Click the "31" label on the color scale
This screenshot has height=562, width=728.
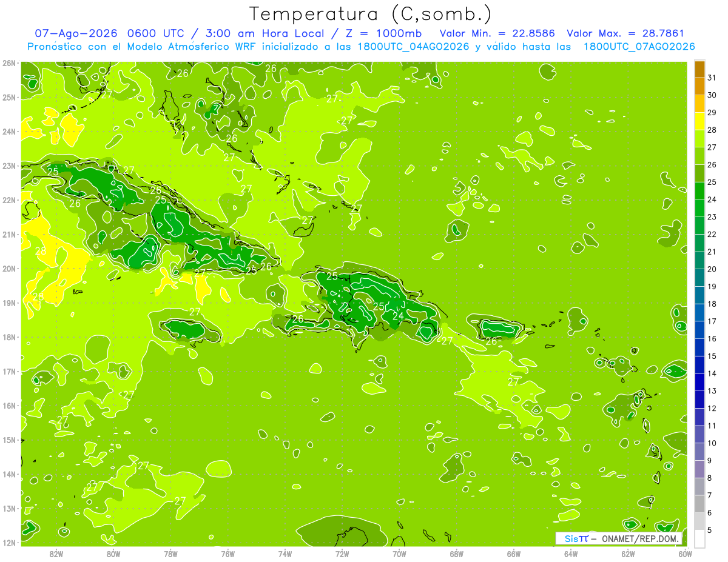coord(712,78)
